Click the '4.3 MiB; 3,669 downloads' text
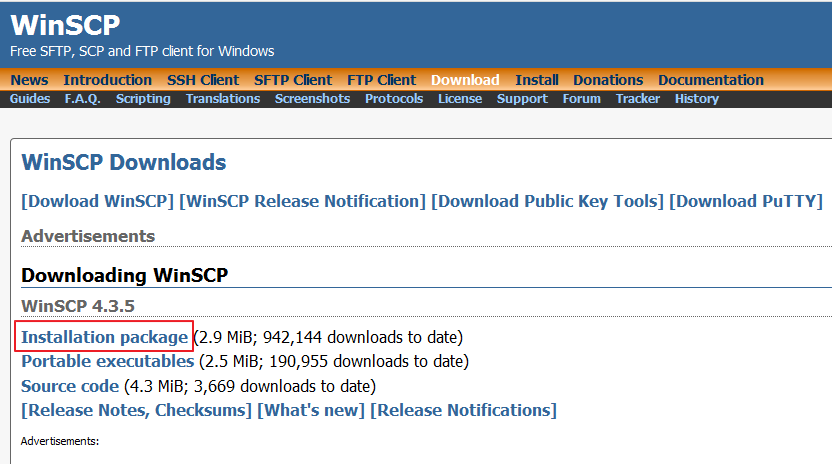Viewport: 832px width, 464px height. point(250,386)
